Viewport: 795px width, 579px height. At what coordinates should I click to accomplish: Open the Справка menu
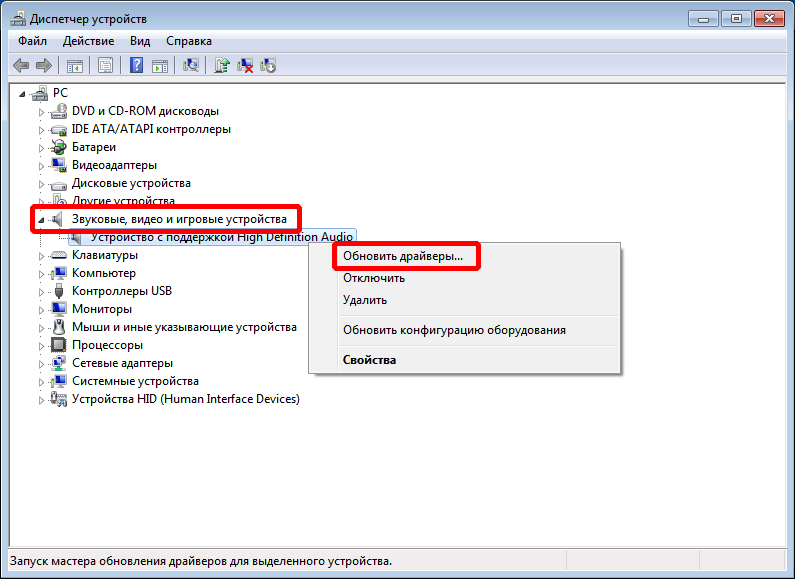[x=189, y=41]
